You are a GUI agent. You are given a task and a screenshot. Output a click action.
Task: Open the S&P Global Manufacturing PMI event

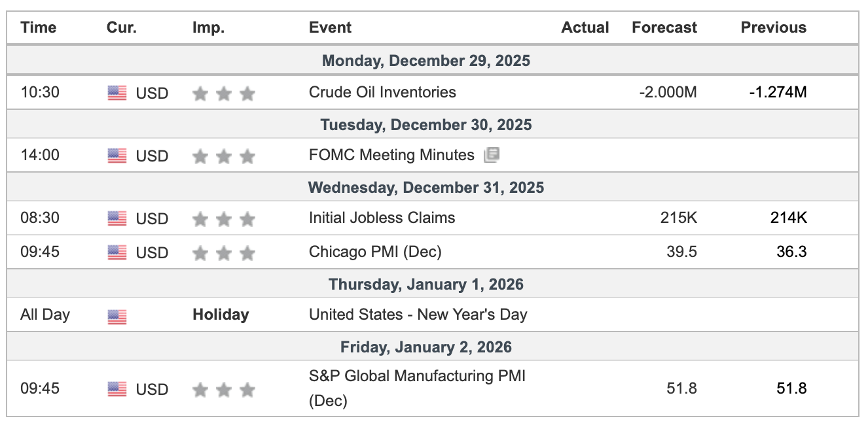pos(417,376)
